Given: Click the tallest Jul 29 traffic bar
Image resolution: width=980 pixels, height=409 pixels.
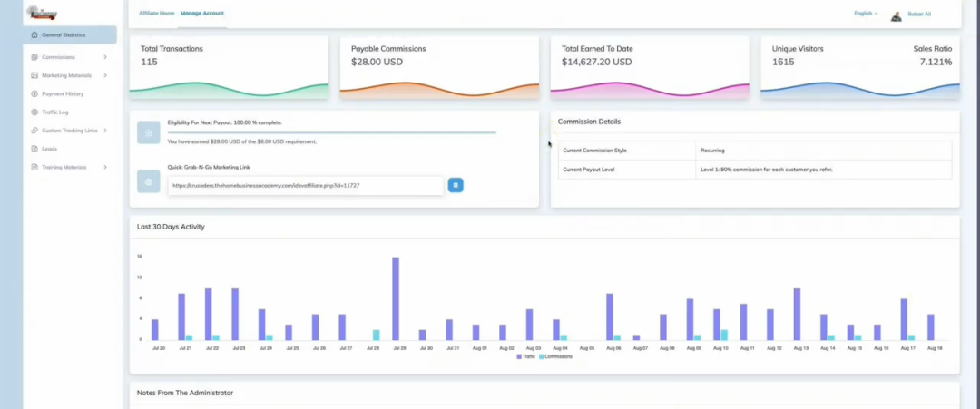Looking at the screenshot, I should tap(396, 297).
